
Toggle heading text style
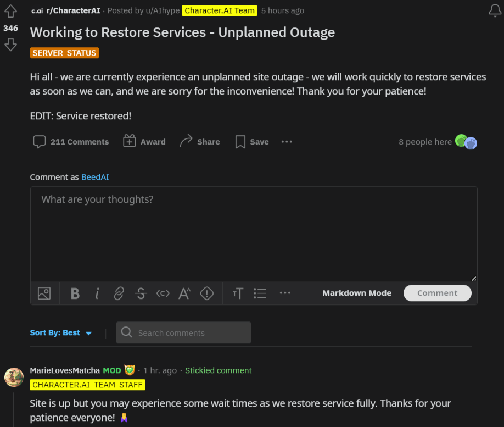[238, 293]
